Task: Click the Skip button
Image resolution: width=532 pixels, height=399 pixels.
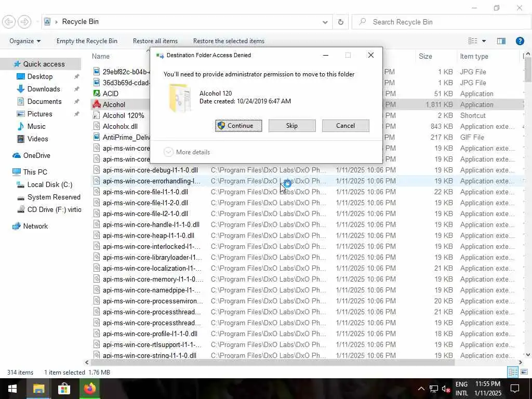Action: (292, 126)
